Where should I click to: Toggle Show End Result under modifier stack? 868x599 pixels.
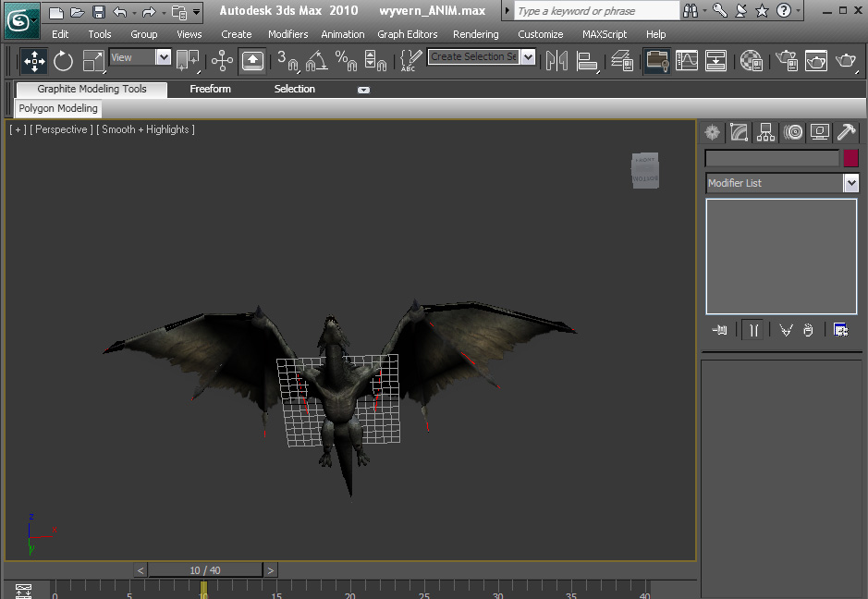[753, 330]
